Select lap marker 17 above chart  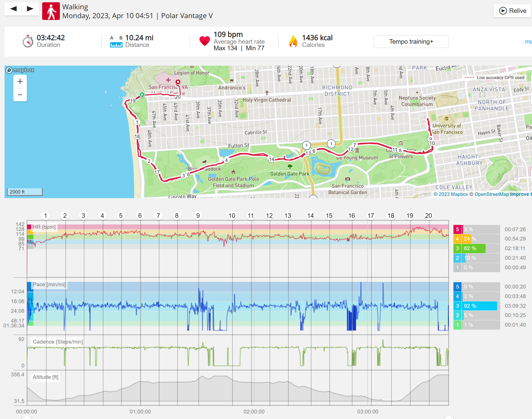click(x=371, y=216)
